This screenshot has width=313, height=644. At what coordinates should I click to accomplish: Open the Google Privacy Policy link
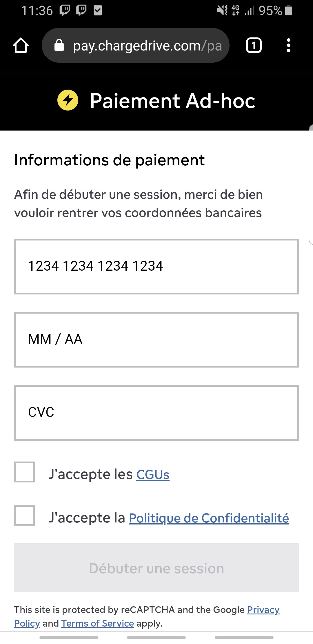(x=263, y=610)
